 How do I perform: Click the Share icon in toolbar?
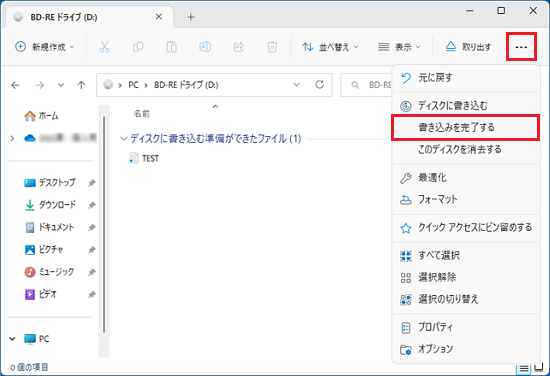coord(239,47)
